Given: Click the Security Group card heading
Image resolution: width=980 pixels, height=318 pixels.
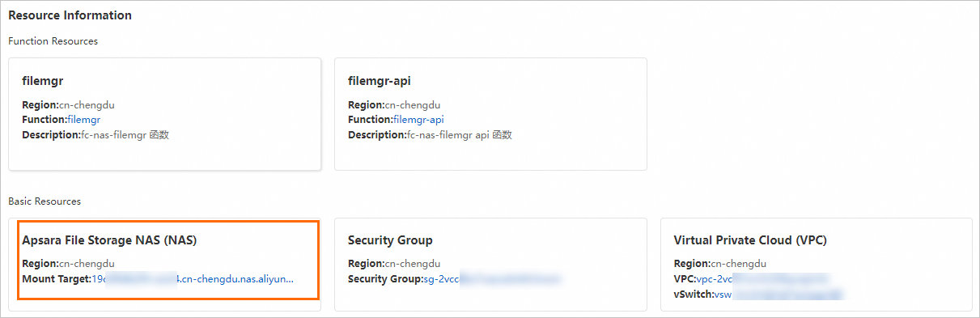Looking at the screenshot, I should (390, 240).
